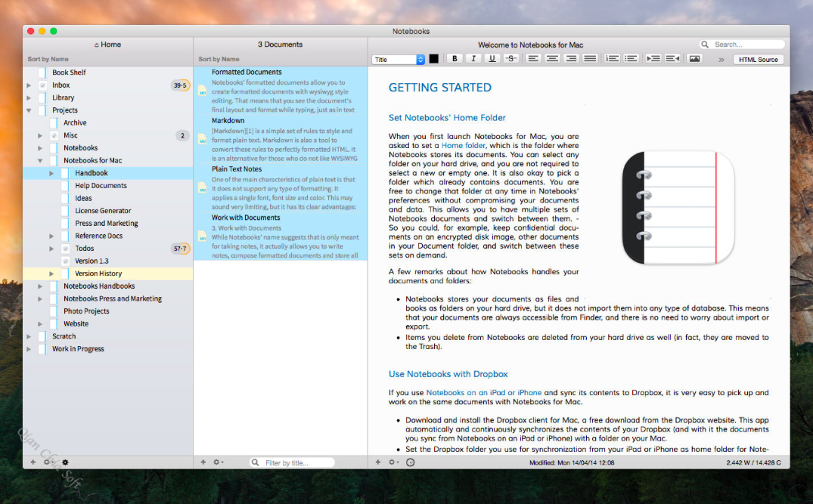Apply italic formatting with the I button

pos(473,59)
